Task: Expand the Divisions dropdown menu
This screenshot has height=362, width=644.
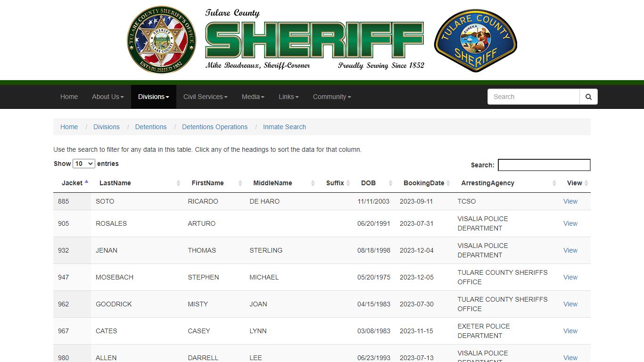Action: (154, 97)
